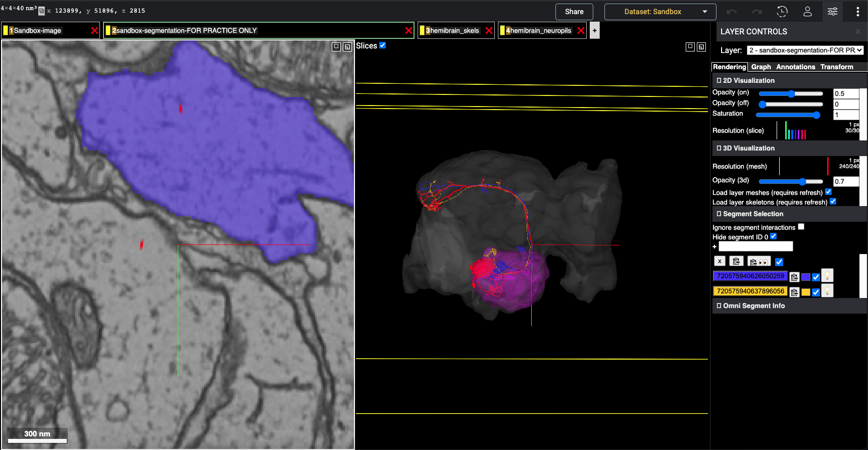Toggle the Slices checkbox in 3D view
Image resolution: width=868 pixels, height=450 pixels.
[x=383, y=45]
